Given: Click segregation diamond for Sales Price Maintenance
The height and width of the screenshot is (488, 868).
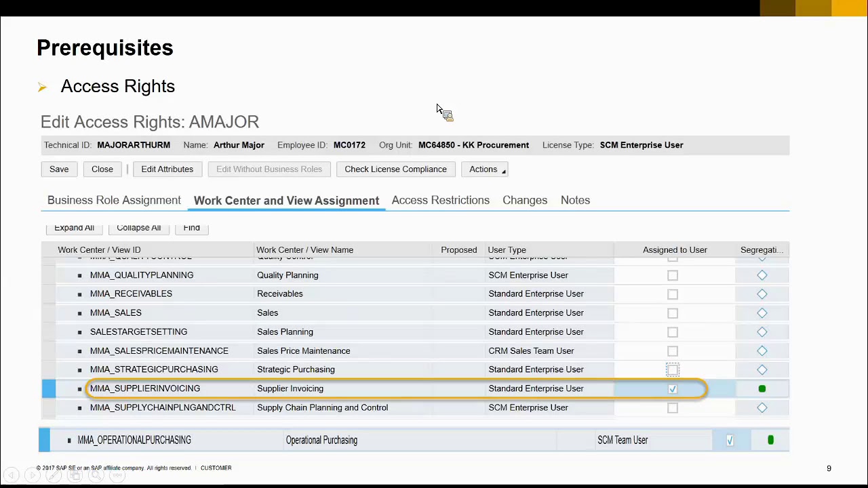Looking at the screenshot, I should (762, 351).
